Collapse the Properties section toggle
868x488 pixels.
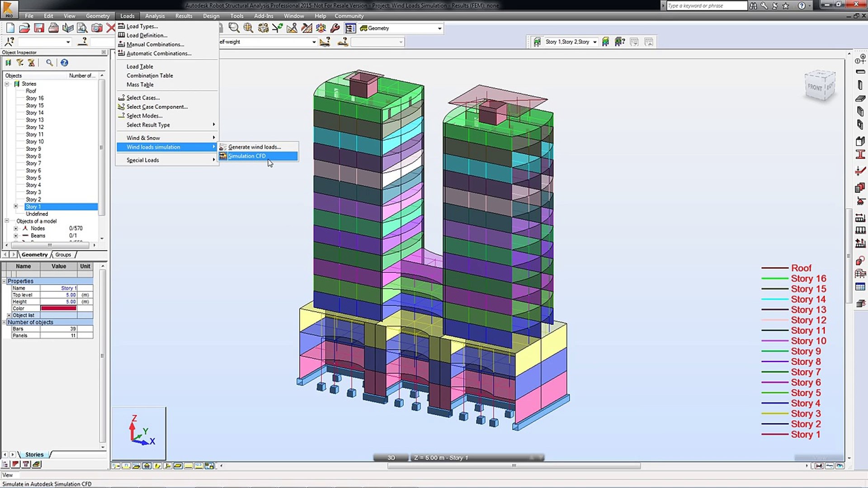click(x=4, y=281)
